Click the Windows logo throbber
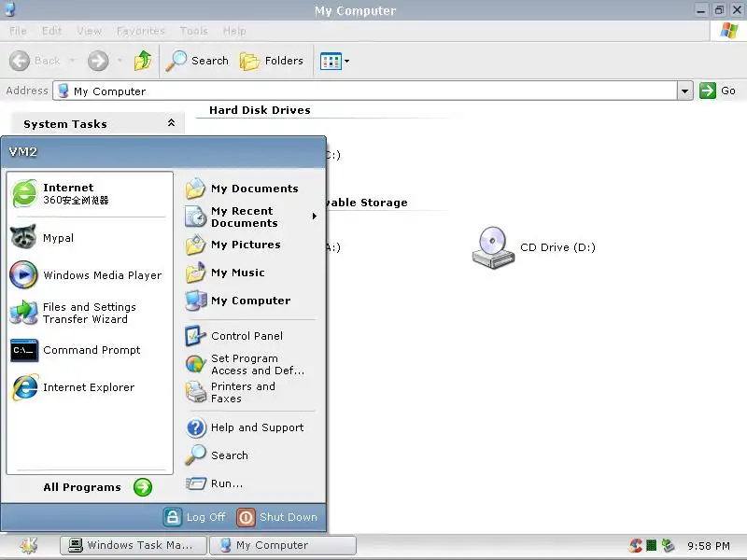The width and height of the screenshot is (747, 560). 728,31
